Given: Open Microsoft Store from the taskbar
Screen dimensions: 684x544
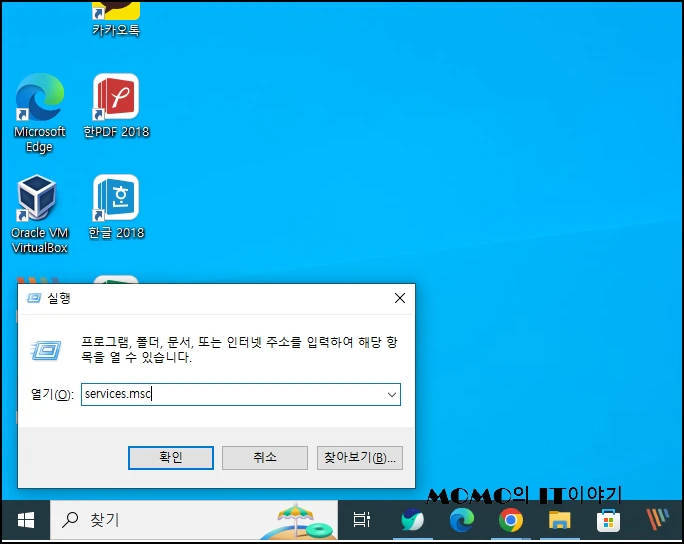Looking at the screenshot, I should [x=609, y=520].
